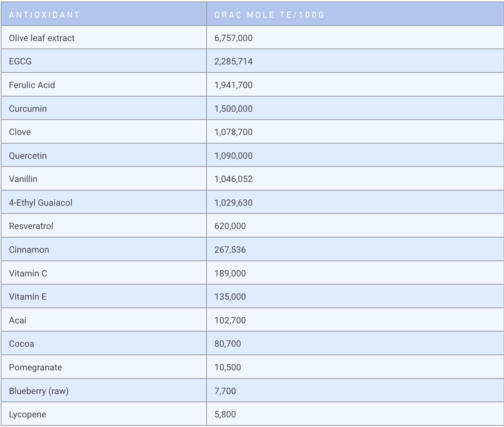This screenshot has width=504, height=427.
Task: Click the Quercetin cell
Action: [x=28, y=156]
